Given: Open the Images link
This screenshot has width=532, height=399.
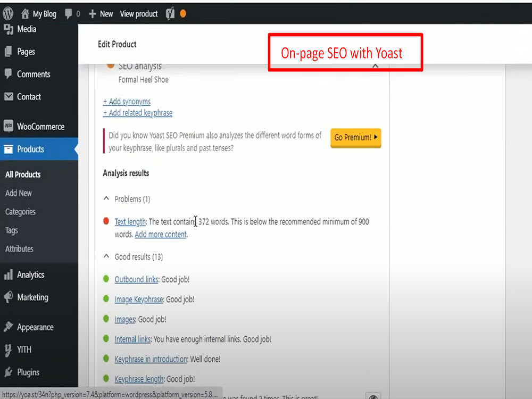Looking at the screenshot, I should (x=125, y=319).
